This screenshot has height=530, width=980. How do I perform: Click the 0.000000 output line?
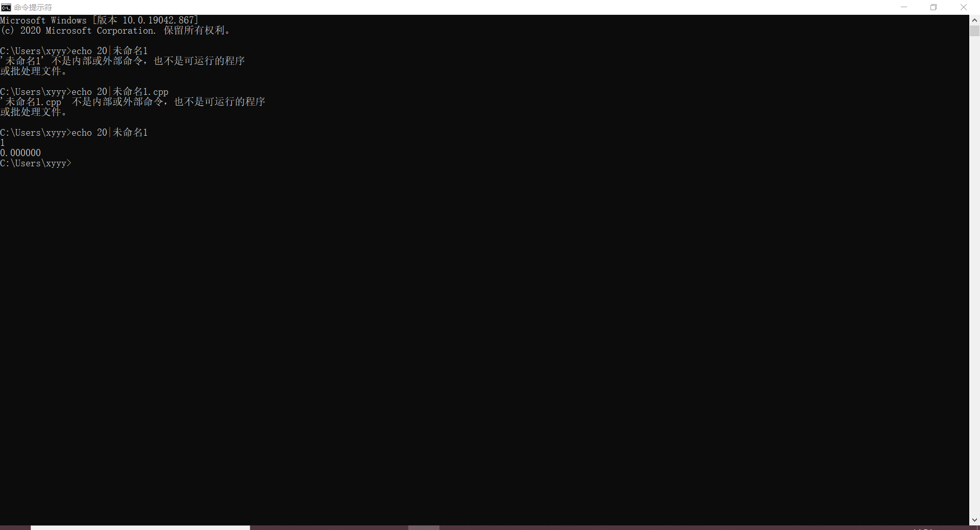[20, 153]
